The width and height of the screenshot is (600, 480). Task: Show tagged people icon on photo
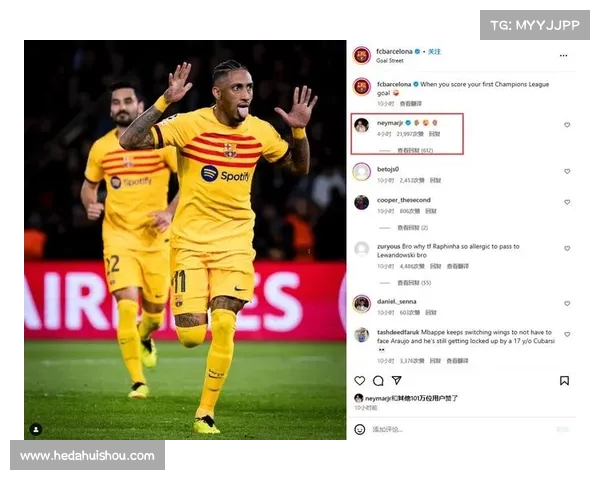click(x=36, y=429)
